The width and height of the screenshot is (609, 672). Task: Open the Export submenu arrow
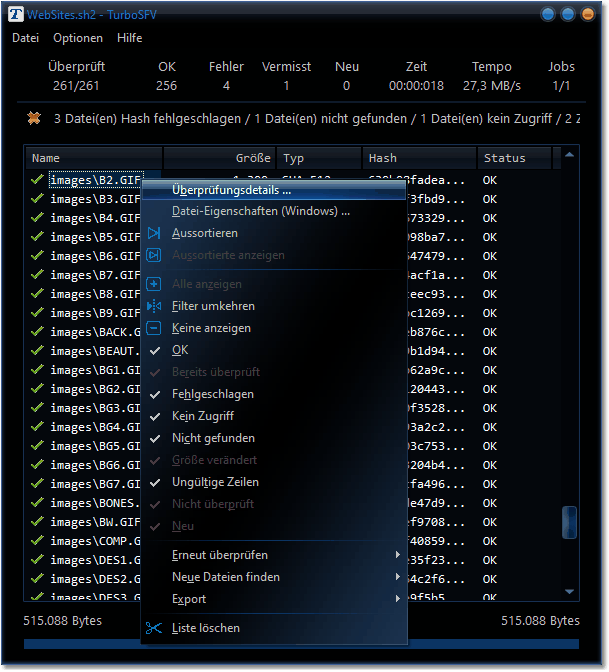pyautogui.click(x=397, y=599)
